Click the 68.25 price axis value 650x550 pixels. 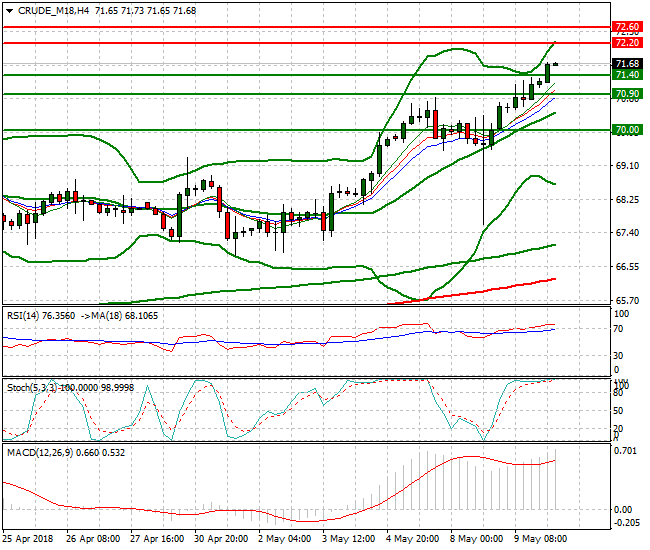(x=627, y=200)
